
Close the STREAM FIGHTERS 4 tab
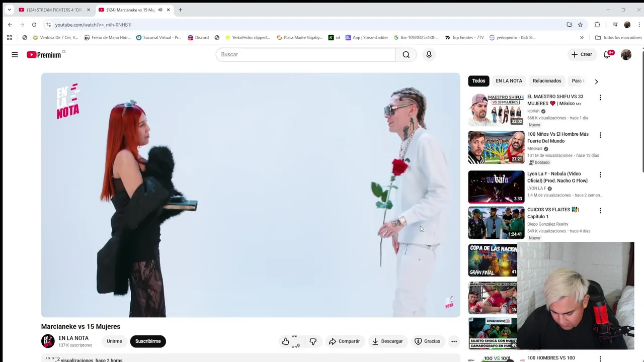[88, 10]
